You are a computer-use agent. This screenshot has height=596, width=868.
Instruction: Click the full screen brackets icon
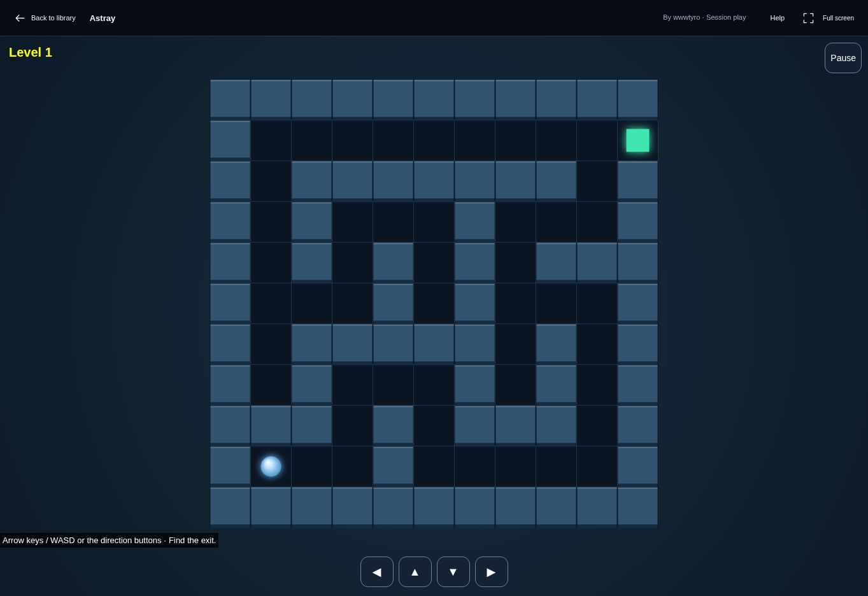pyautogui.click(x=808, y=18)
